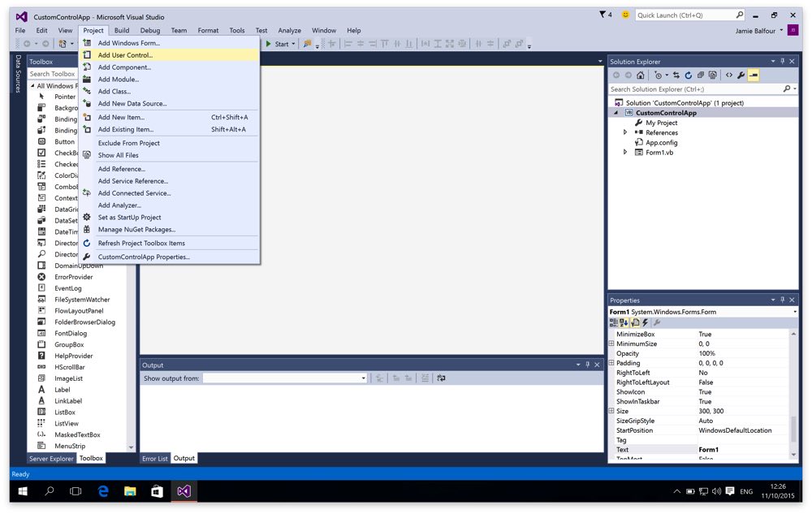812x514 pixels.
Task: Open Pending Changes Filter dropdown arrow
Action: click(667, 75)
